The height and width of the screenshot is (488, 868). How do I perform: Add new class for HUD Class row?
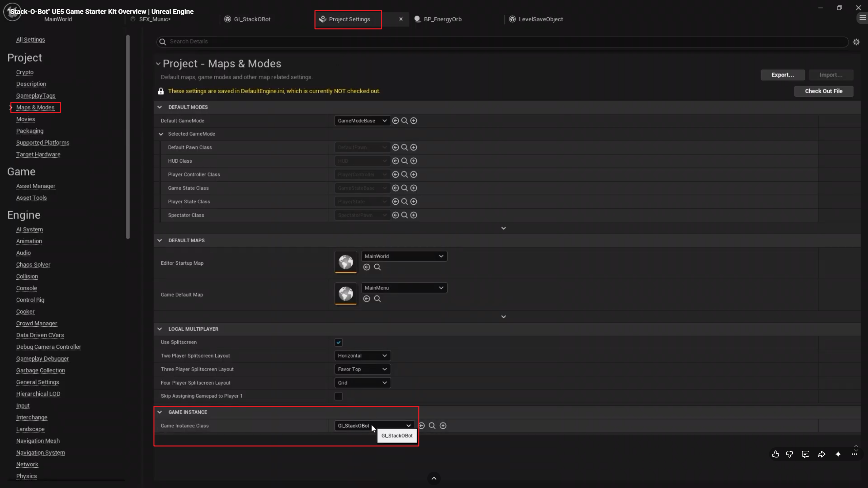[x=414, y=161]
